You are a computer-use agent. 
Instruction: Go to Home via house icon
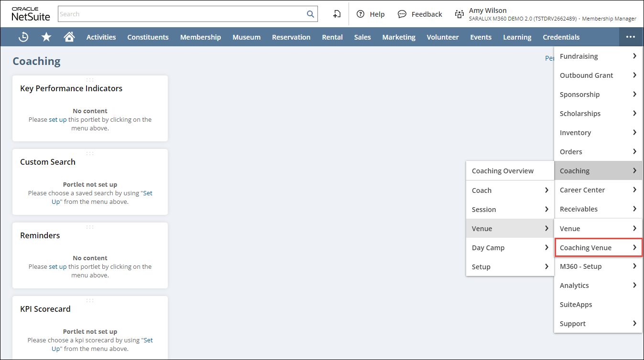pyautogui.click(x=69, y=37)
